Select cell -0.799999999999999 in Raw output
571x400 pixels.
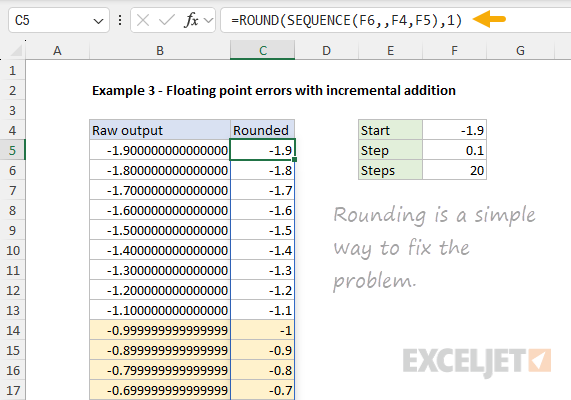point(160,370)
